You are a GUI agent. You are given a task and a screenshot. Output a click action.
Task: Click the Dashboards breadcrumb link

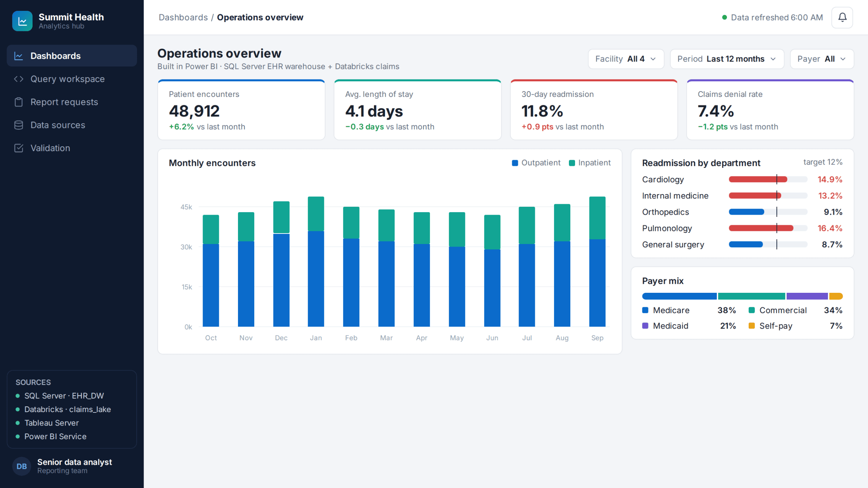(183, 17)
